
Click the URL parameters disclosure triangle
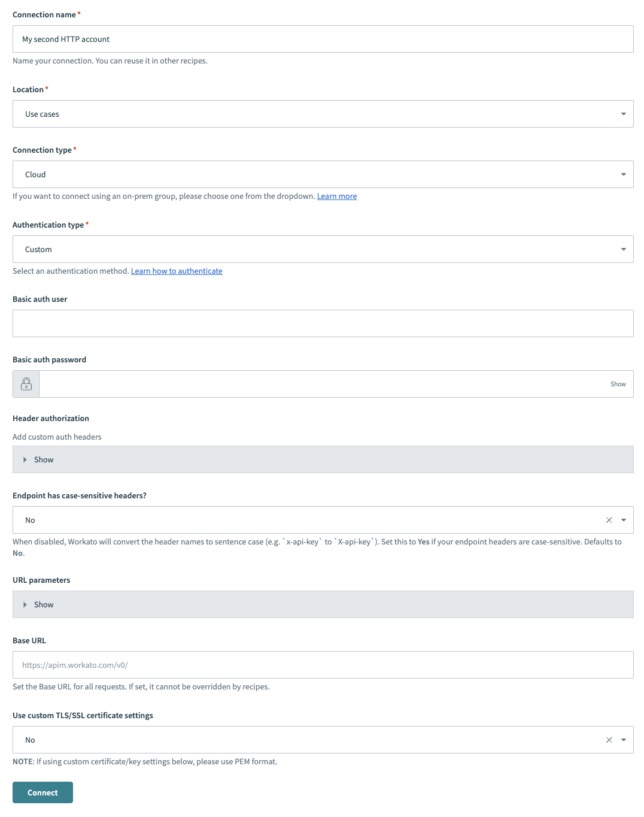(x=25, y=604)
